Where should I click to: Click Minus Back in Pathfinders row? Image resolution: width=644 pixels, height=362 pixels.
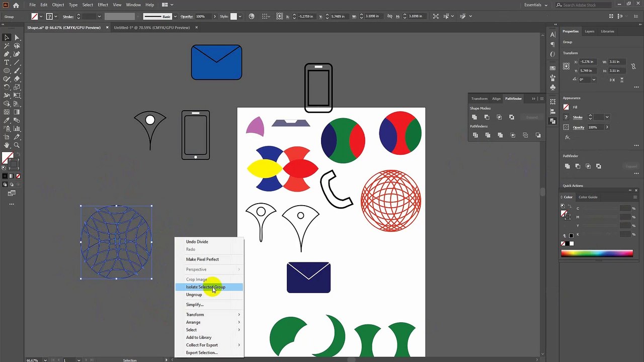point(538,135)
